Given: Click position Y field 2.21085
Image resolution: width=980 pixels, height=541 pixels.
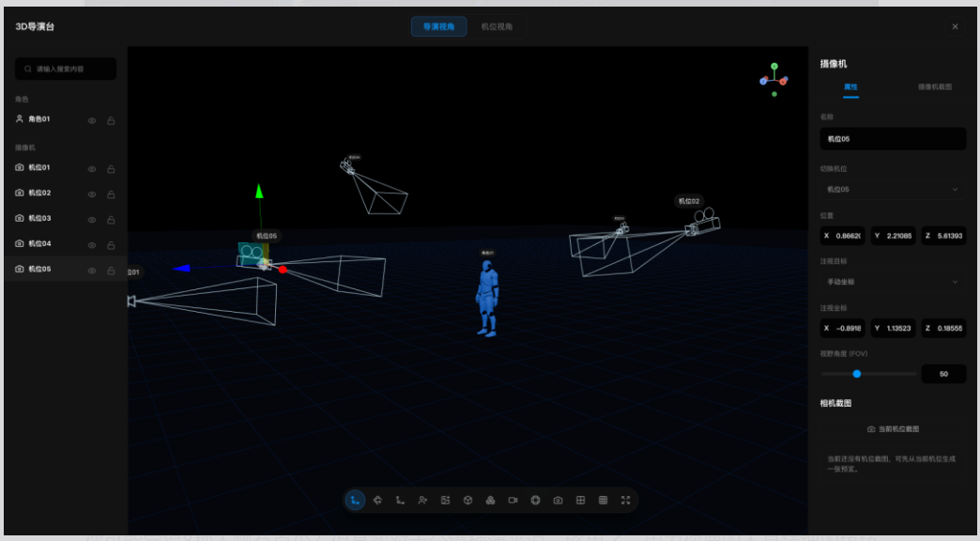Looking at the screenshot, I should [x=893, y=236].
